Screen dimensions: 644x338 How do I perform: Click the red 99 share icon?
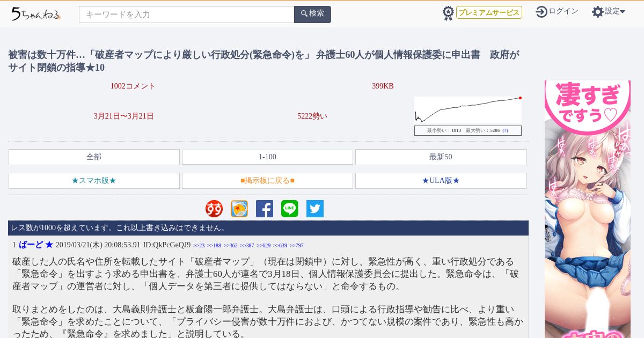click(x=214, y=209)
